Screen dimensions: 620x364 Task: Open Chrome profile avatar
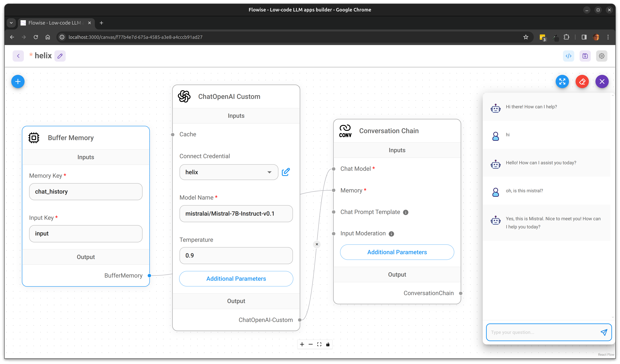click(x=596, y=37)
